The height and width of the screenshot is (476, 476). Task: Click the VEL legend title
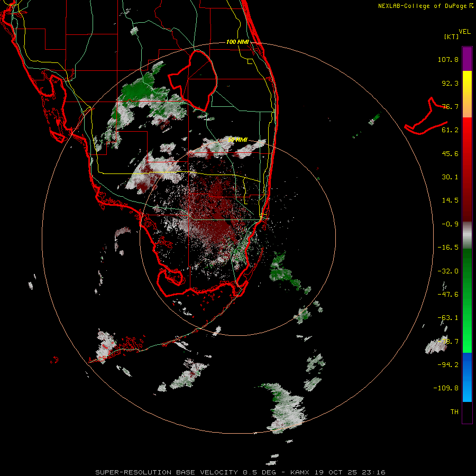[x=464, y=31]
